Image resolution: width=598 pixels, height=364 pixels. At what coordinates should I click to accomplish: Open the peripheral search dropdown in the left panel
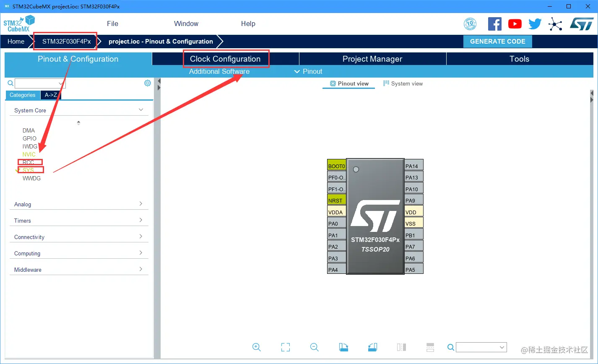pyautogui.click(x=62, y=83)
